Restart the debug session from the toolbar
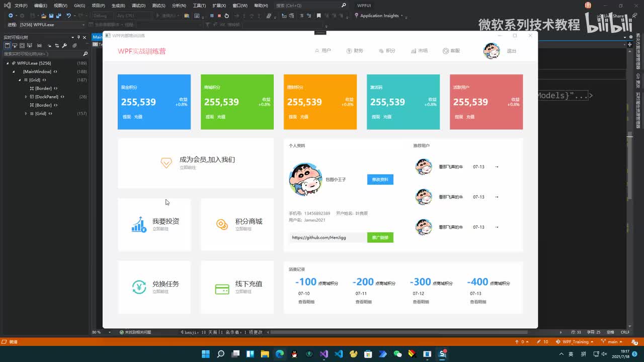 pyautogui.click(x=227, y=16)
